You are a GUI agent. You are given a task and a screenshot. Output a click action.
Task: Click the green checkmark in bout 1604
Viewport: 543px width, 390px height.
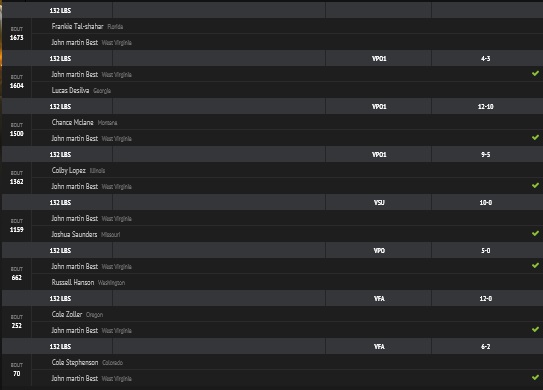[x=535, y=73]
